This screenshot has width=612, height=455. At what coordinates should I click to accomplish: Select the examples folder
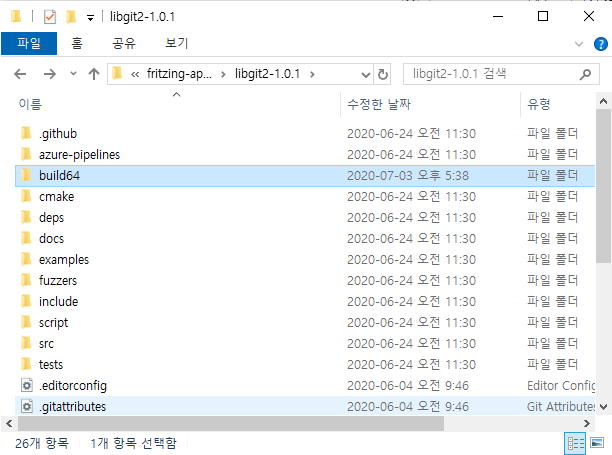pyautogui.click(x=305, y=260)
